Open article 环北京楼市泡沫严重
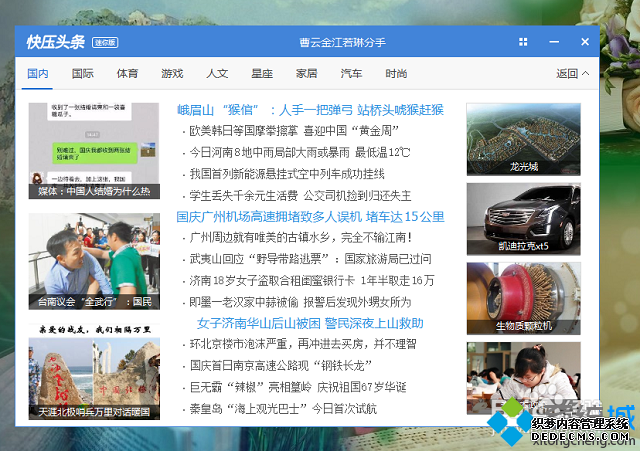This screenshot has height=451, width=640. tap(303, 344)
